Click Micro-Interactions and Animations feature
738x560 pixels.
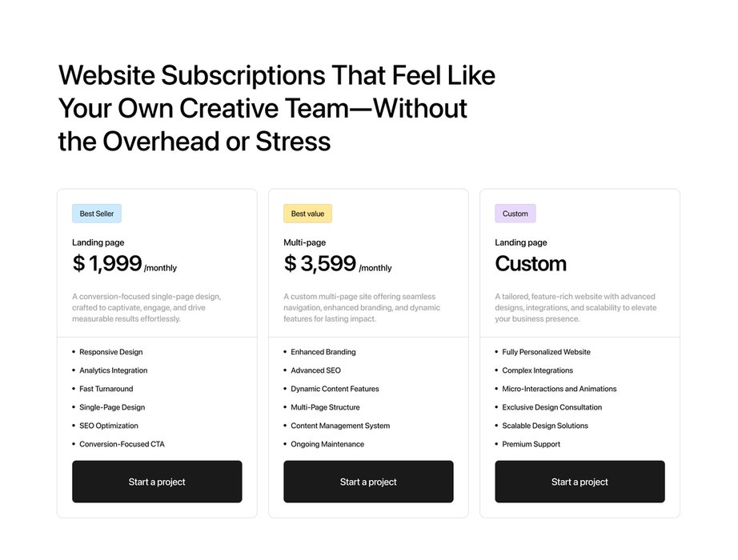560,389
